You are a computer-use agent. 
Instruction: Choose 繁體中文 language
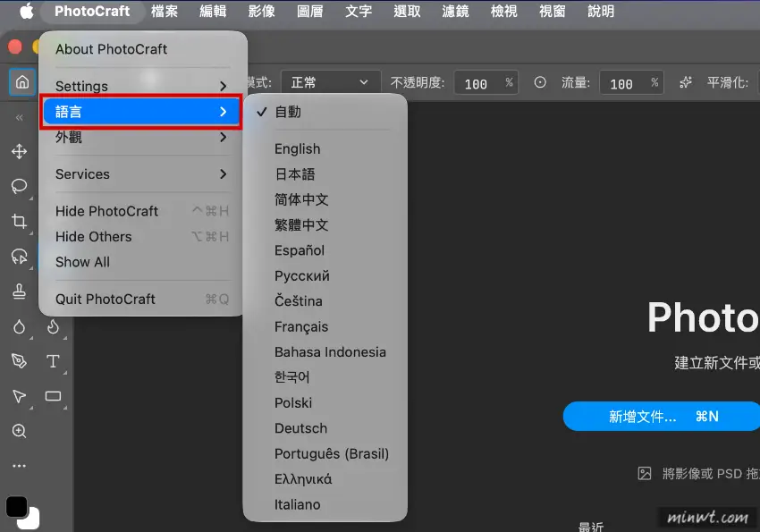[x=325, y=224]
